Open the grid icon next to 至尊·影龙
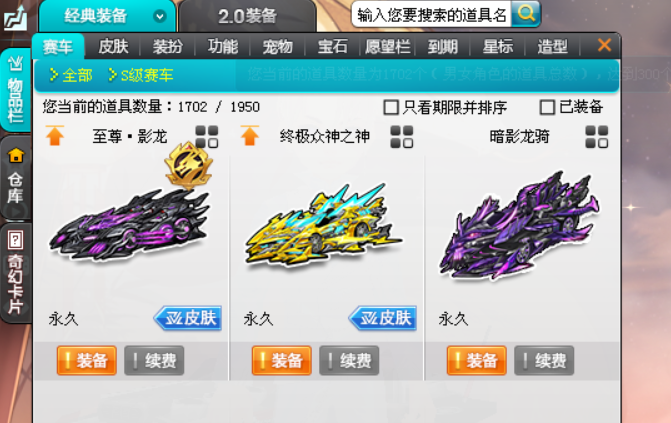 tap(207, 137)
